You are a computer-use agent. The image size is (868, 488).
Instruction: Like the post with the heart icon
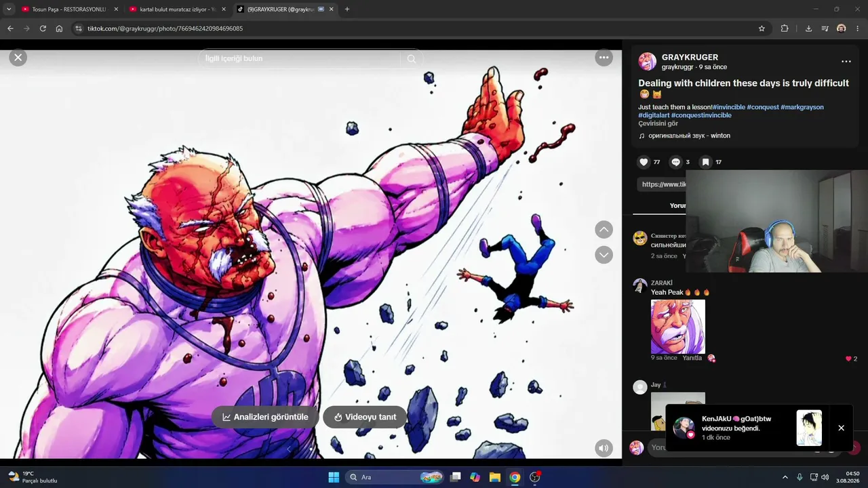pos(644,162)
